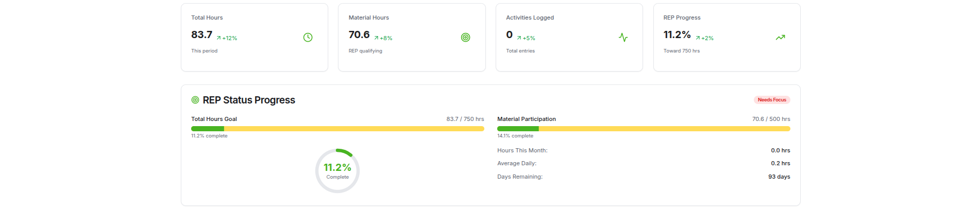The height and width of the screenshot is (209, 980).
Task: Click the 0.2 hrs value
Action: pos(781,163)
